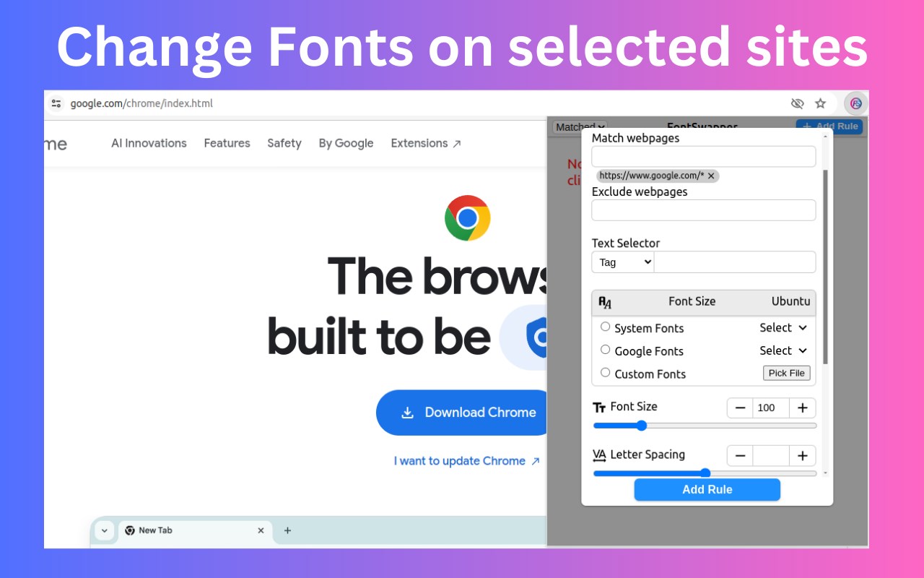Select the Google Fonts radio button

coord(605,350)
